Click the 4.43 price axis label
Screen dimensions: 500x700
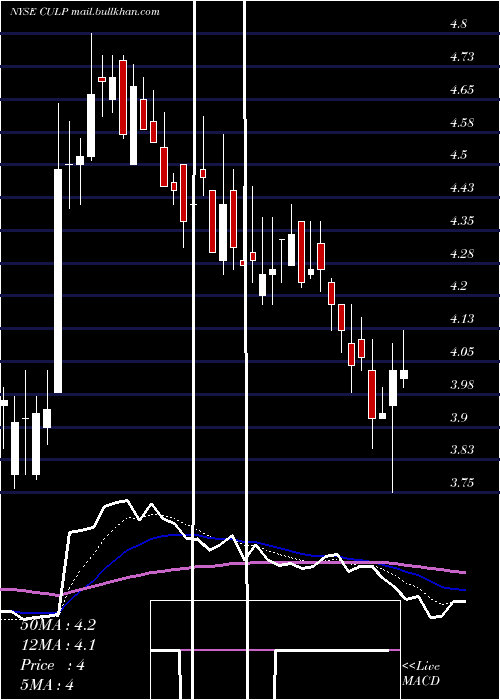tap(462, 188)
